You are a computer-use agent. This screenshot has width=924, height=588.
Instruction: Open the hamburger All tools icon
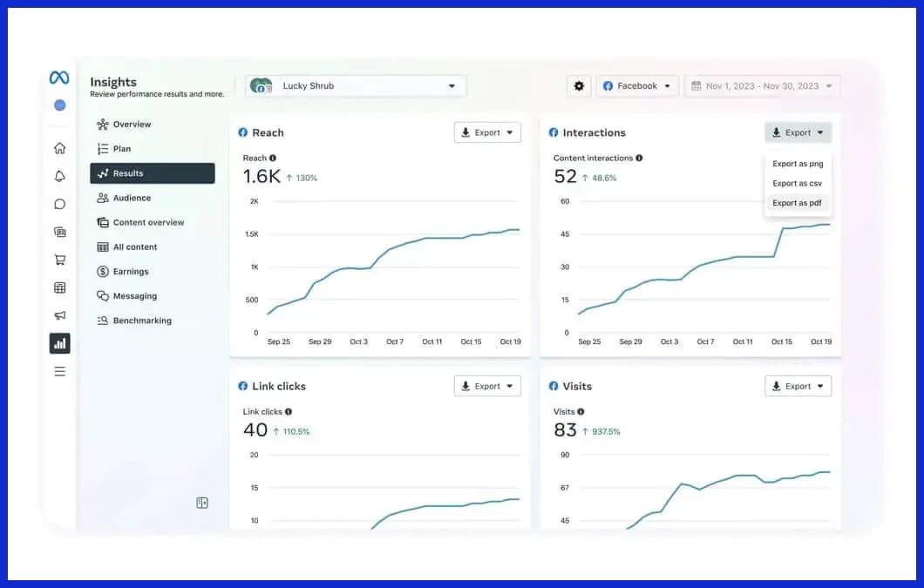pyautogui.click(x=59, y=371)
